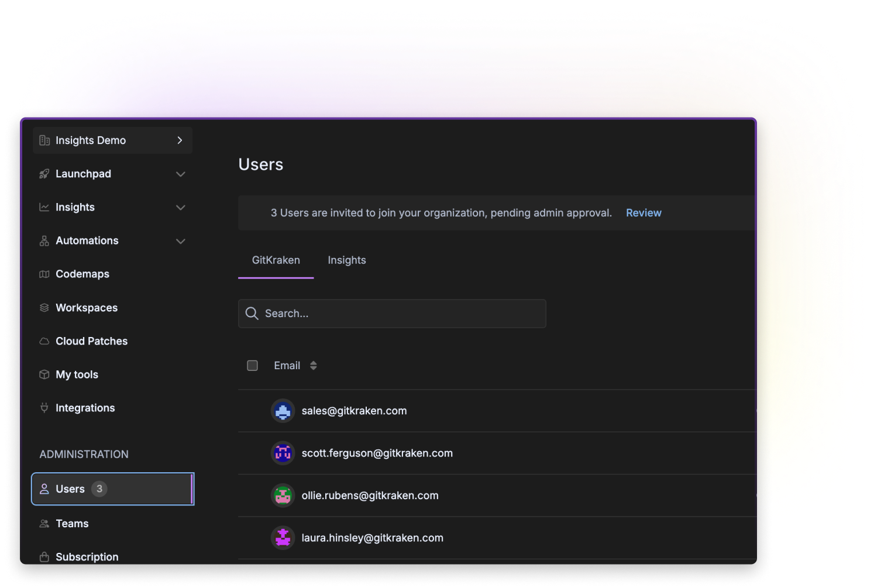Click the search magnifier icon
This screenshot has height=588, width=874.
pos(252,314)
